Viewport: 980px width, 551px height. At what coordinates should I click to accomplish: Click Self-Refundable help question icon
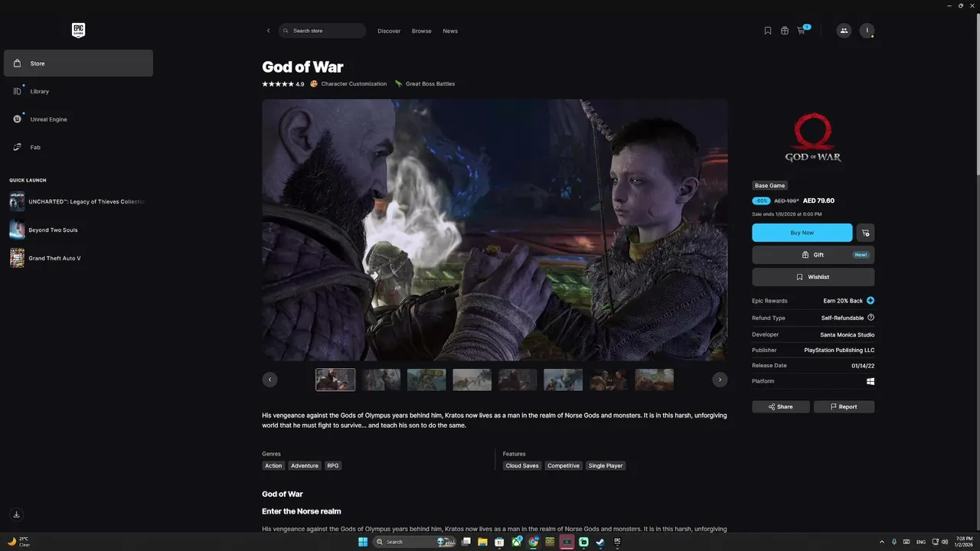tap(871, 318)
